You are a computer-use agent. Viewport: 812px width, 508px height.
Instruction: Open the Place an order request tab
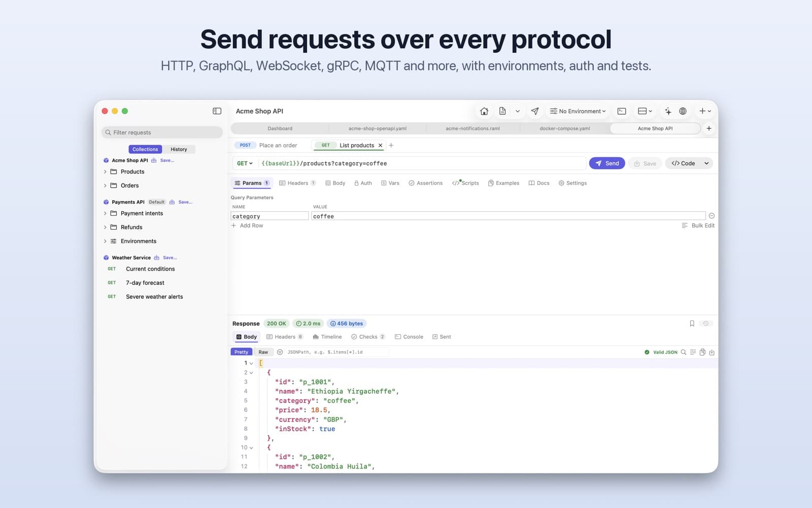(x=267, y=145)
